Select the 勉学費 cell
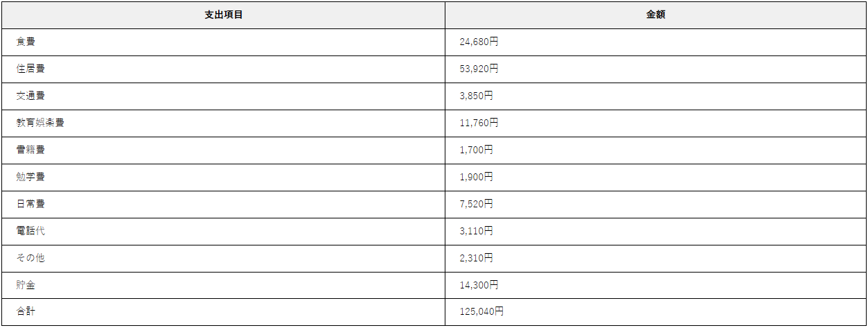Screen dimensions: 868x328 click(x=223, y=177)
